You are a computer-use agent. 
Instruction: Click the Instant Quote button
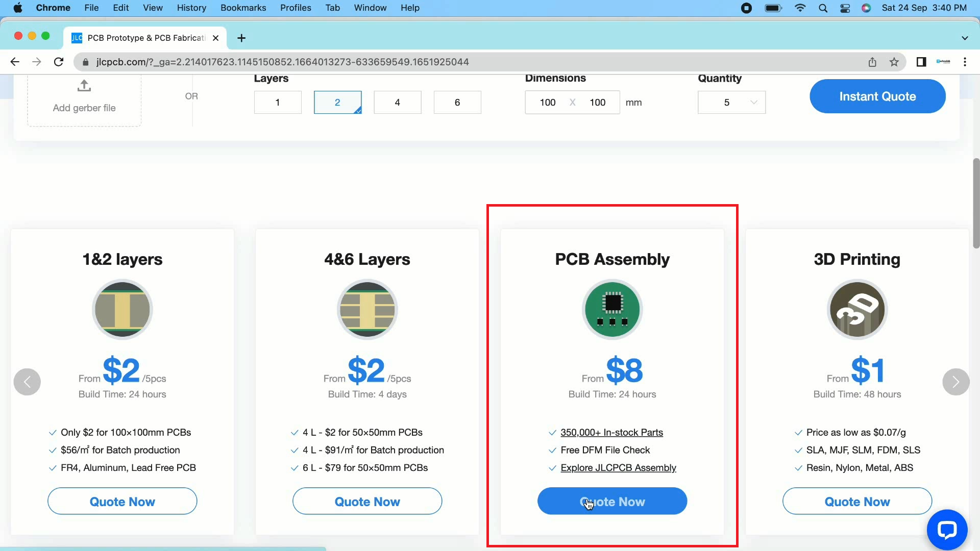coord(877,96)
